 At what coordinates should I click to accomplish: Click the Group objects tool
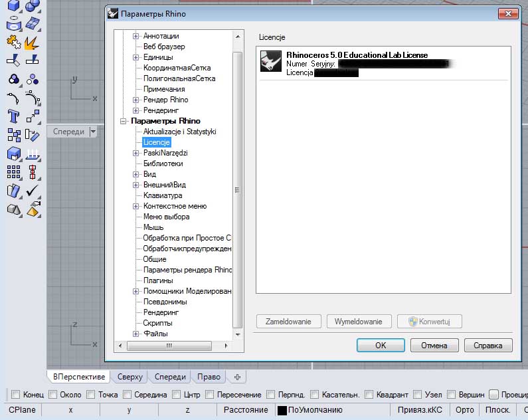(x=13, y=80)
